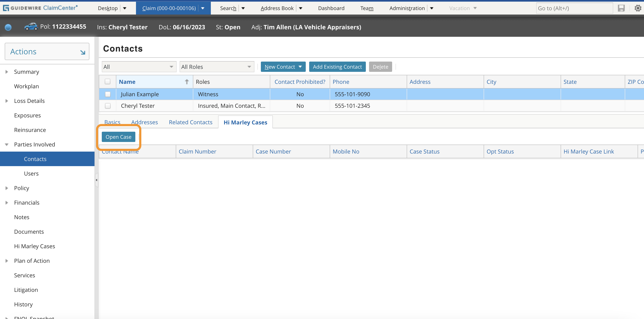Open the New Contact dropdown arrow
The image size is (644, 319).
click(300, 66)
